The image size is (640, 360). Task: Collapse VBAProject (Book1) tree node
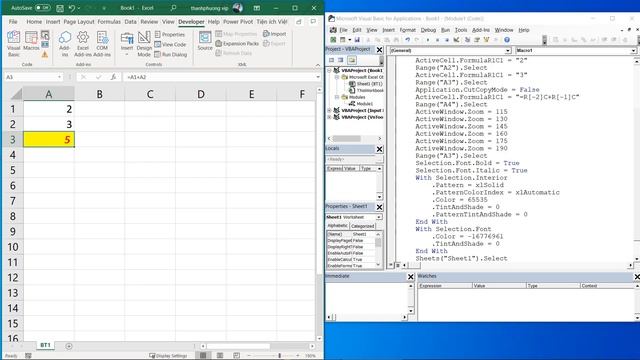coord(329,70)
